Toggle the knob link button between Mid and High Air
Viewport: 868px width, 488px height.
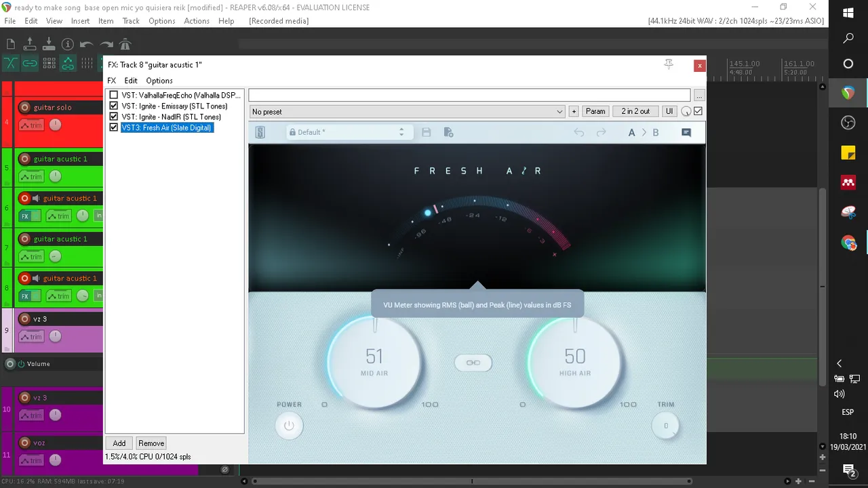[473, 363]
